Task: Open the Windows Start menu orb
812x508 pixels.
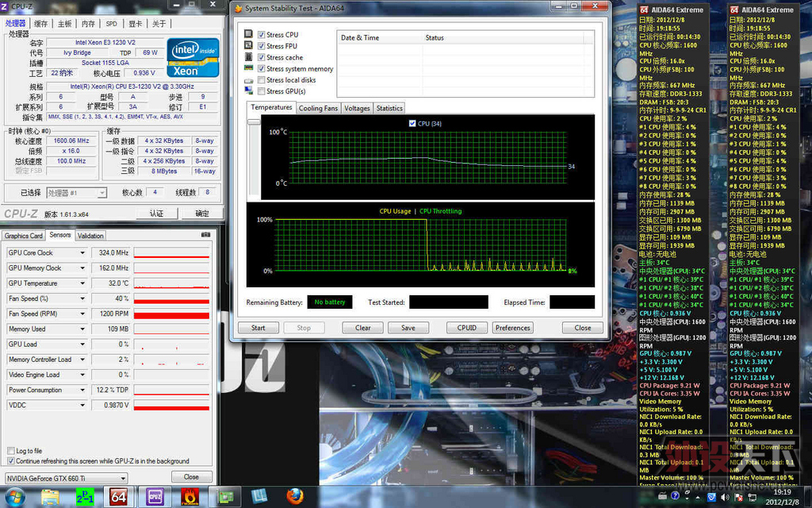Action: tap(14, 497)
